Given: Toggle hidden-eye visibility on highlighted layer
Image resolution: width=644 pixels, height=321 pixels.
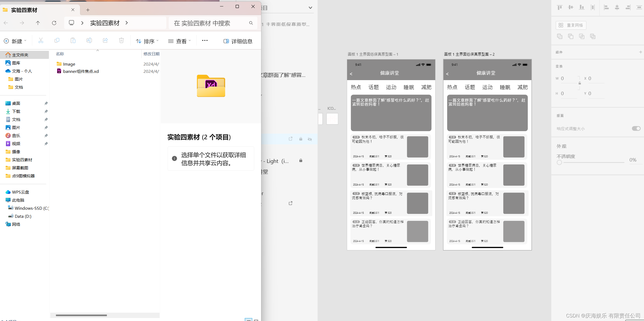Looking at the screenshot, I should [x=310, y=139].
